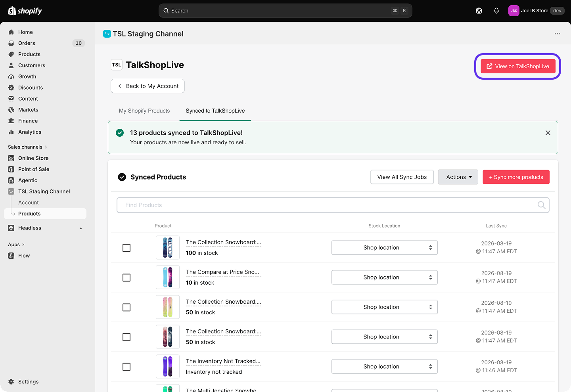The image size is (571, 392).
Task: Click the Point of Sale icon
Action: tap(11, 169)
